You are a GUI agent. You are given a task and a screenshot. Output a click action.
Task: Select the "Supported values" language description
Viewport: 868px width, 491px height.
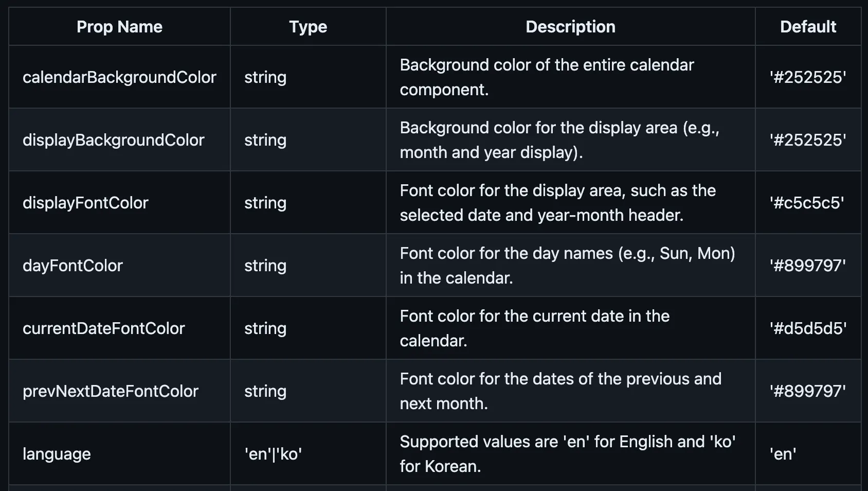click(x=567, y=454)
